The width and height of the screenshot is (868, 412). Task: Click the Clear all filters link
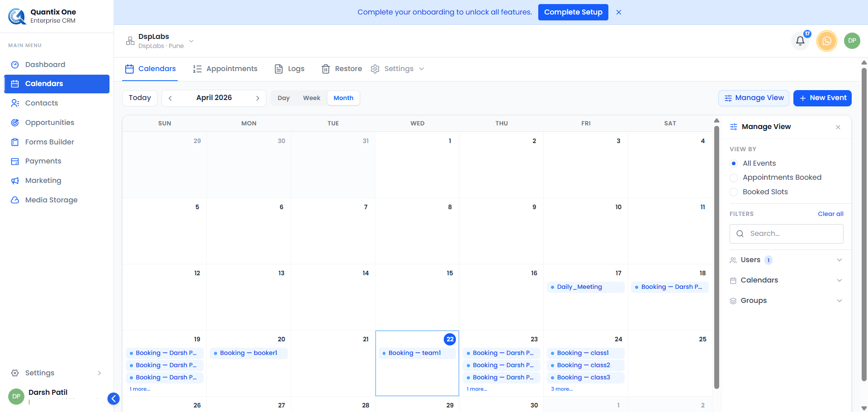point(830,214)
